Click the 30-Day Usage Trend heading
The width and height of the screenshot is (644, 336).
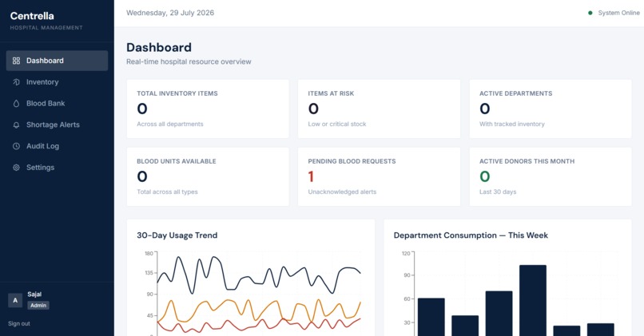[x=177, y=235]
